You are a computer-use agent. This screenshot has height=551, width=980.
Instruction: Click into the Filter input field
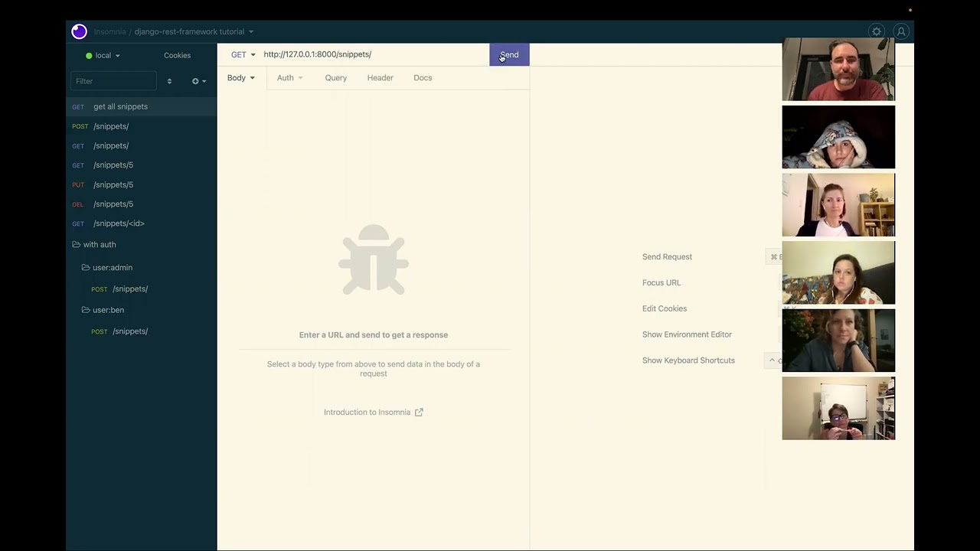point(113,81)
